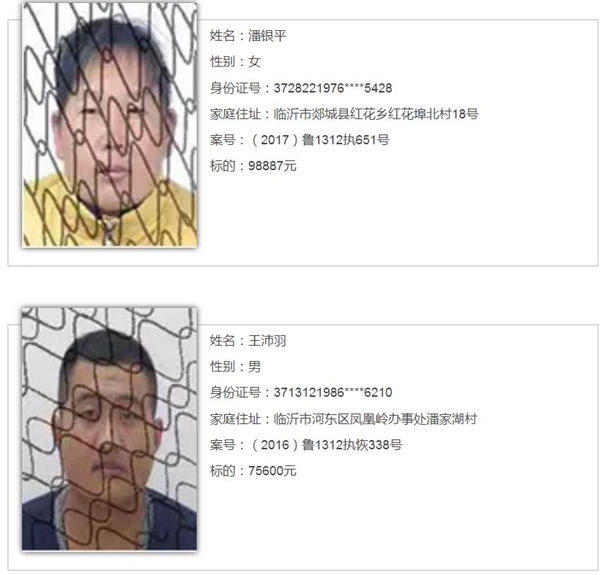Click the ID number 3728221976****5428

333,88
